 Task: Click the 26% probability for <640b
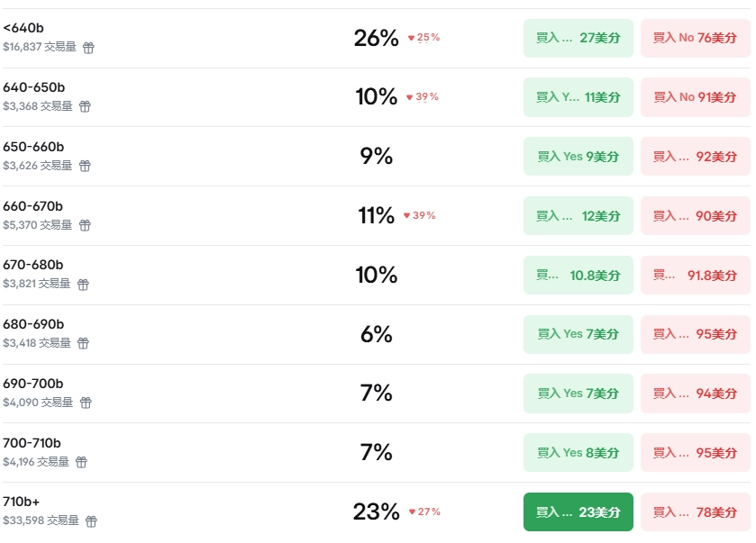point(377,38)
